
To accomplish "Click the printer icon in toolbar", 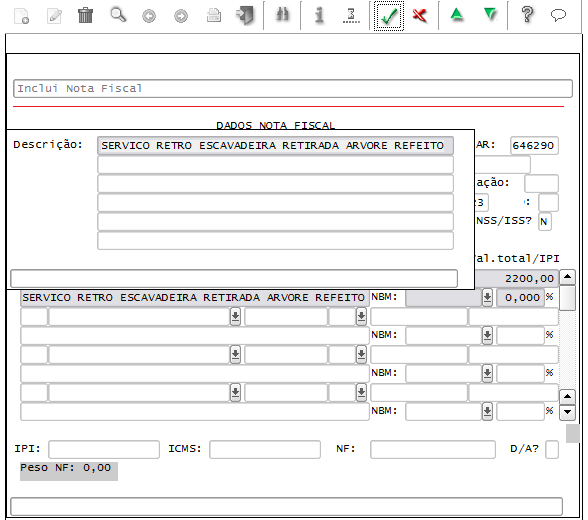I will coord(214,16).
